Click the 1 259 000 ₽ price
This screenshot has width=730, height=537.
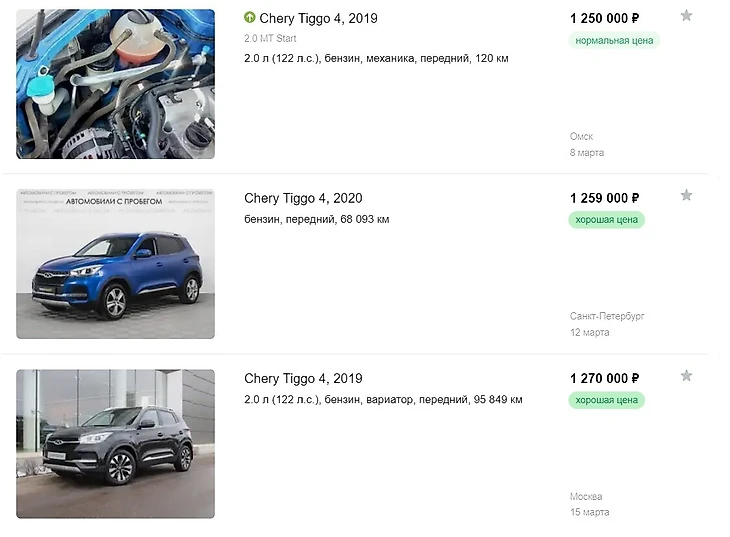(x=605, y=198)
